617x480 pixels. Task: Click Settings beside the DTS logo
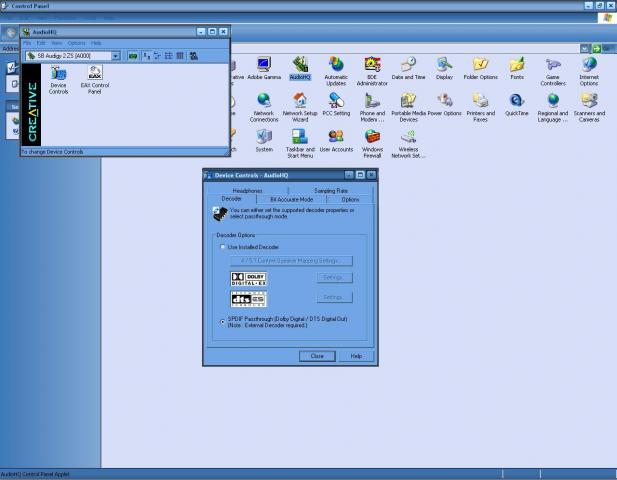(x=334, y=297)
